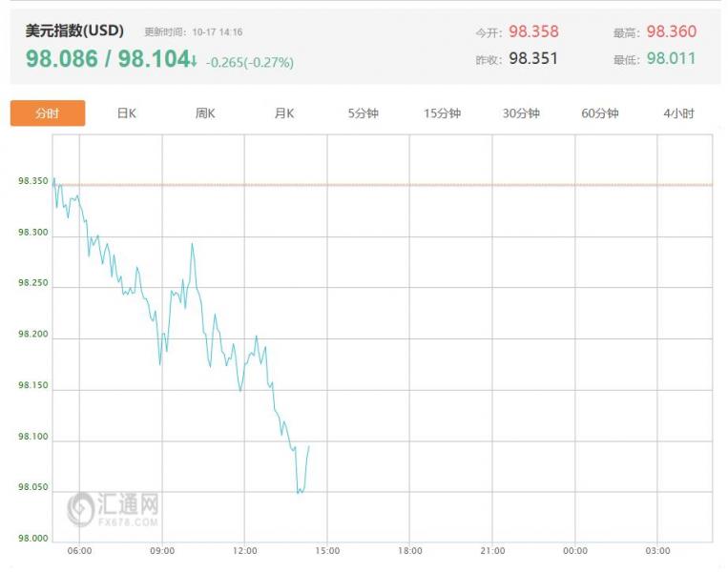Select the 分时 tab
The width and height of the screenshot is (728, 572).
coord(48,113)
